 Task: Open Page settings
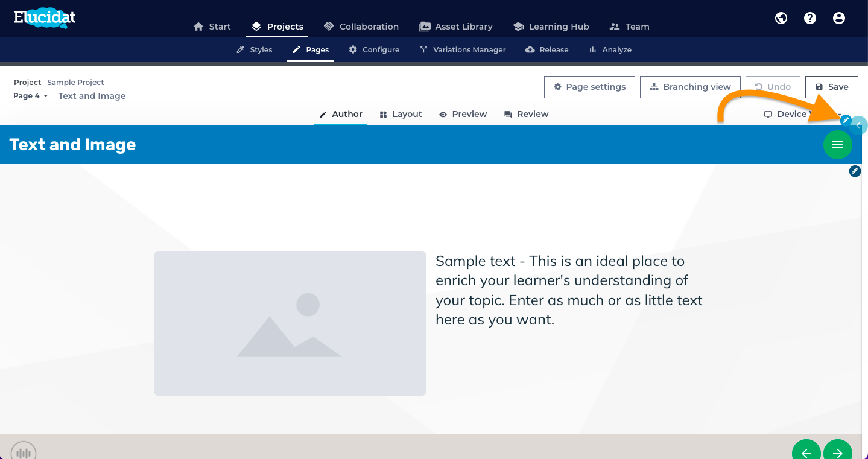pyautogui.click(x=589, y=87)
